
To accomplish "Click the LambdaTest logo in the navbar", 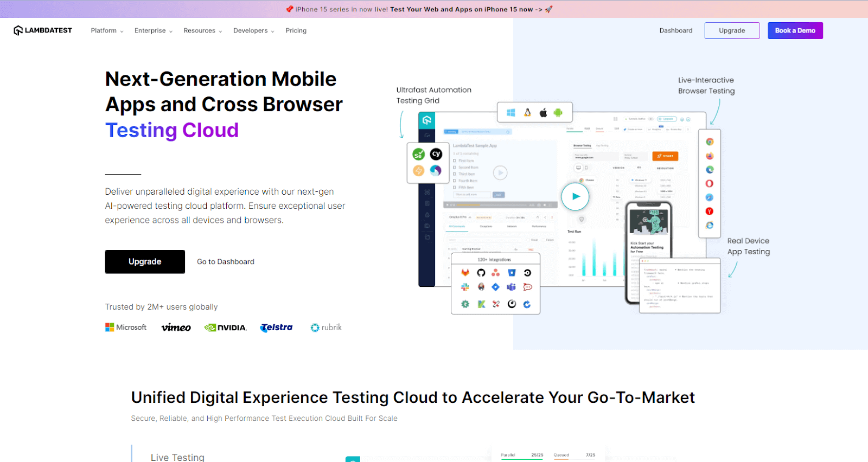I will 43,30.
